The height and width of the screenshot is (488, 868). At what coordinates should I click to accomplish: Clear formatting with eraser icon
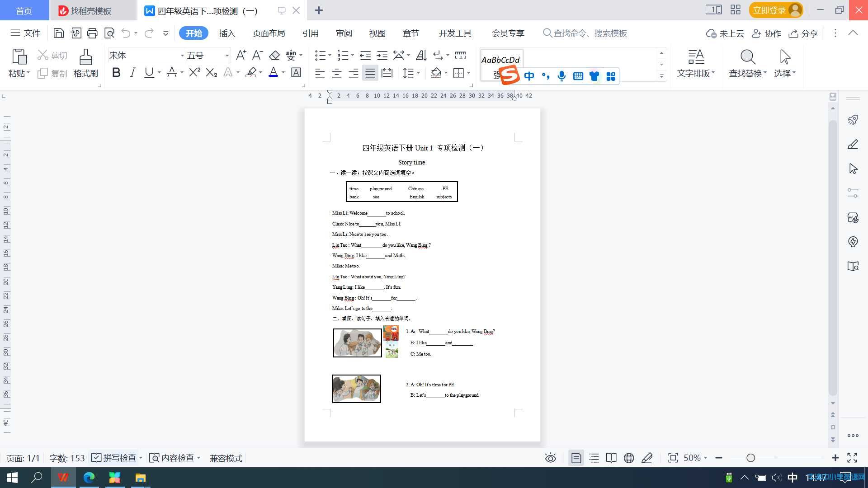click(274, 55)
